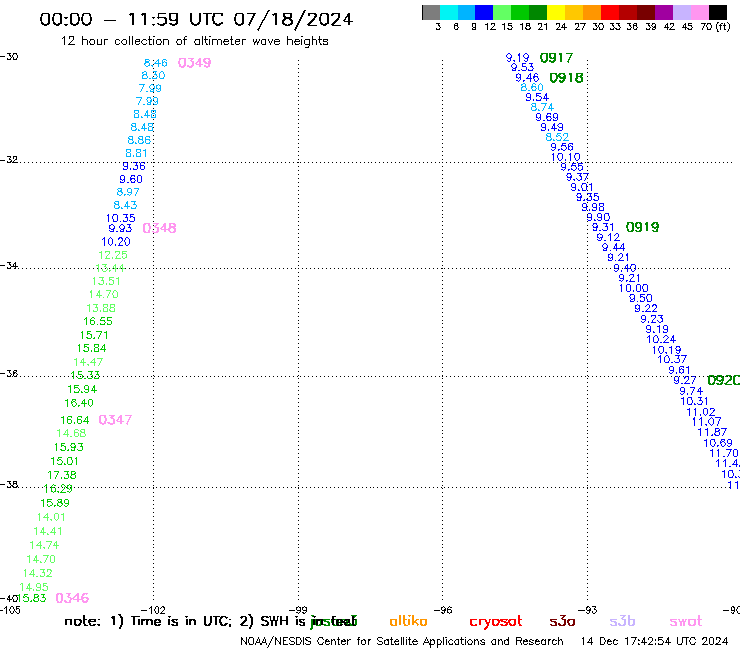Viewport: 740px width, 650px height.
Task: Click the wave height value 10.10
Action: [x=566, y=157]
